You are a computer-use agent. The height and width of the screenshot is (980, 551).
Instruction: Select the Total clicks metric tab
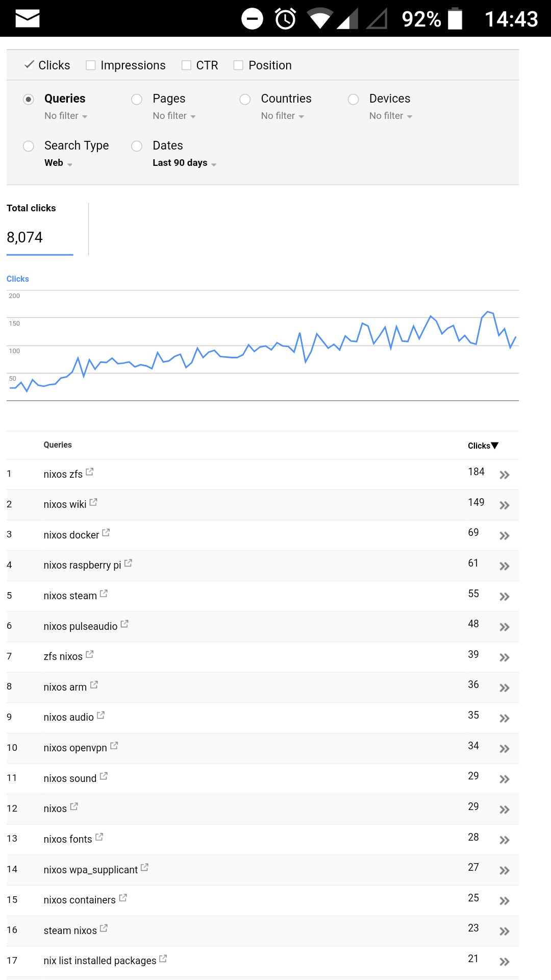click(40, 229)
